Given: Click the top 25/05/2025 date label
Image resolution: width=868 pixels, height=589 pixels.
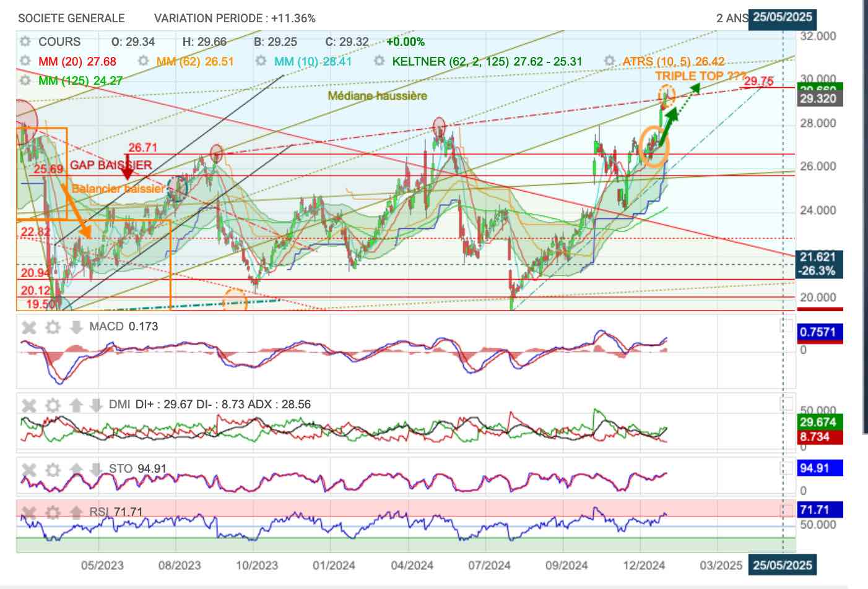Looking at the screenshot, I should 783,17.
